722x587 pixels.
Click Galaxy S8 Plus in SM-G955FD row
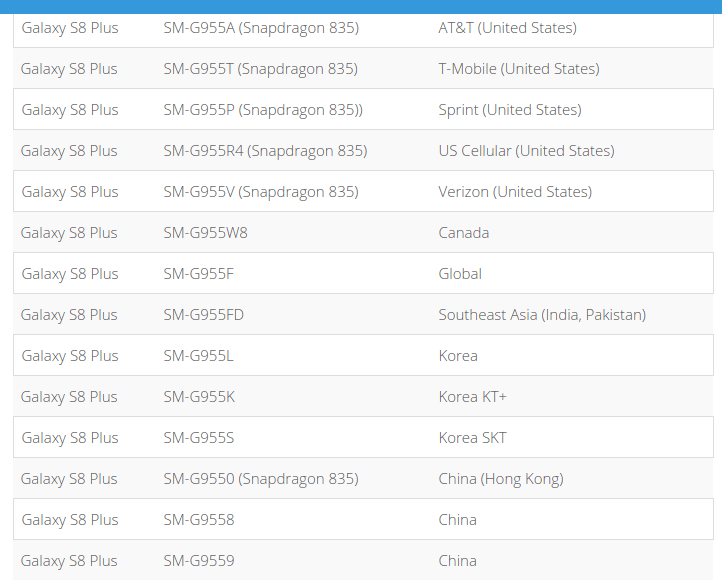[69, 315]
